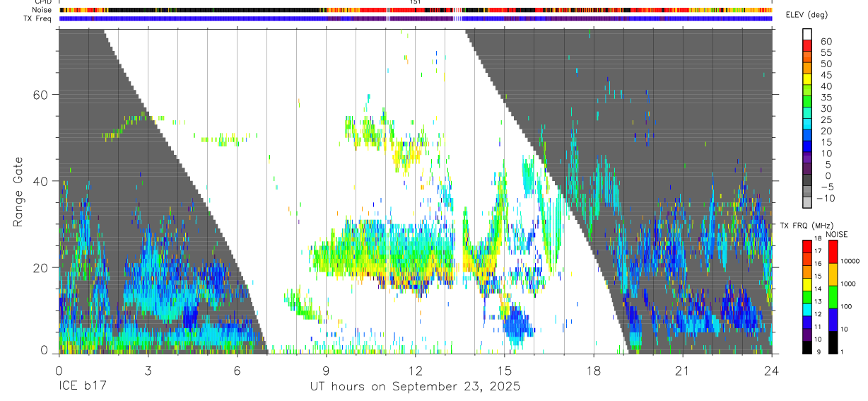Click the green segment of the NOISE color bar
The image size is (868, 401).
click(833, 296)
